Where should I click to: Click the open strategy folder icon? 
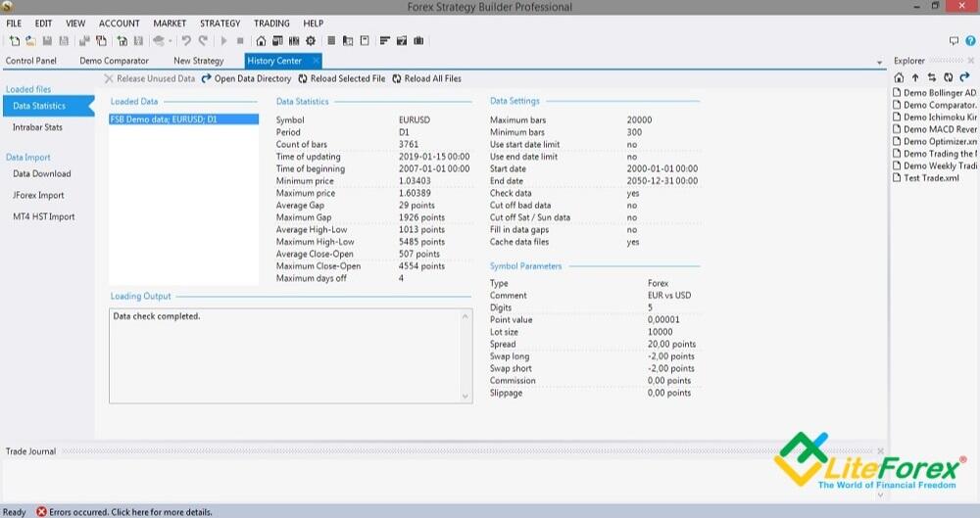click(x=30, y=40)
